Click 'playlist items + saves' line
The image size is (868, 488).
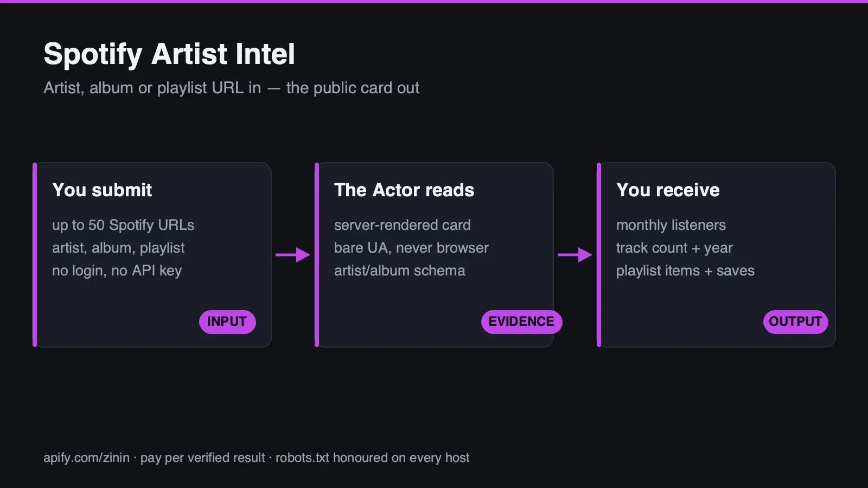tap(685, 271)
